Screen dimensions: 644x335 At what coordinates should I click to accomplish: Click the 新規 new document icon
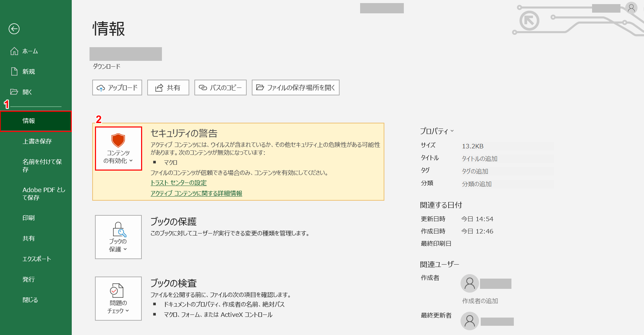click(14, 71)
